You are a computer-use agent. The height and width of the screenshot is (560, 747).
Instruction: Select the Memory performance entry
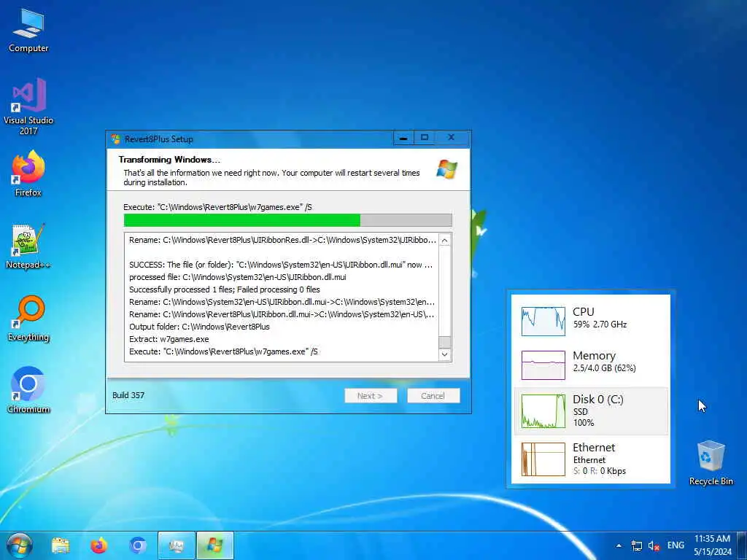(x=591, y=365)
